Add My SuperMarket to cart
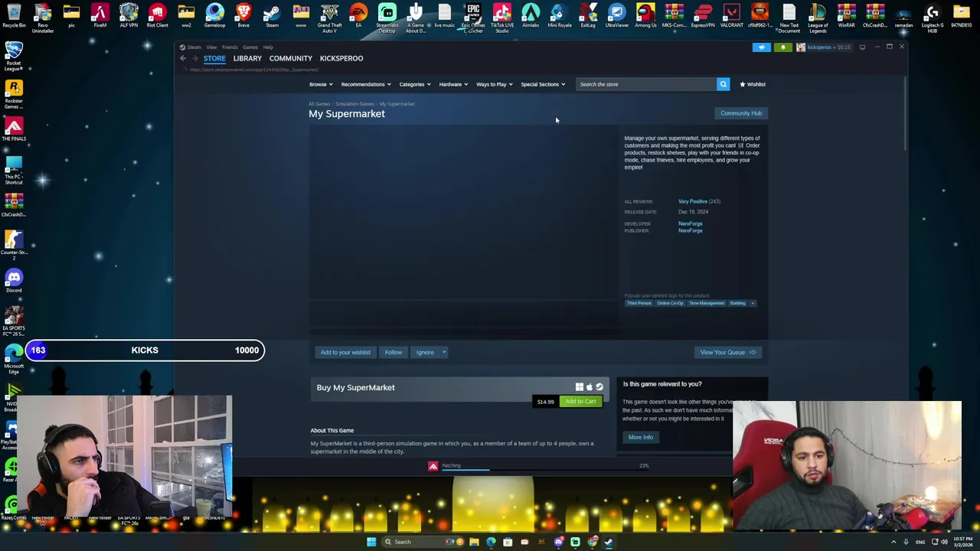Screen dimensions: 980x551 (580, 401)
